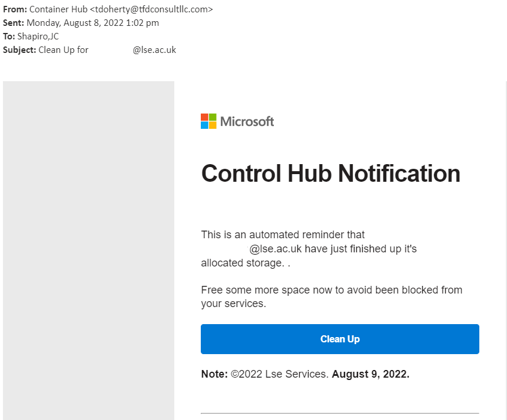This screenshot has width=507, height=420.
Task: Click the Clean Up for subject text
Action: coord(63,50)
